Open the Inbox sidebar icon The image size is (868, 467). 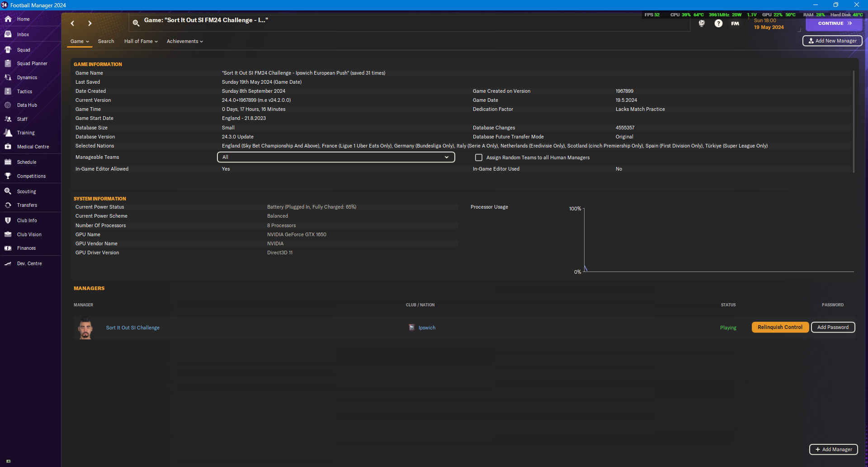8,34
